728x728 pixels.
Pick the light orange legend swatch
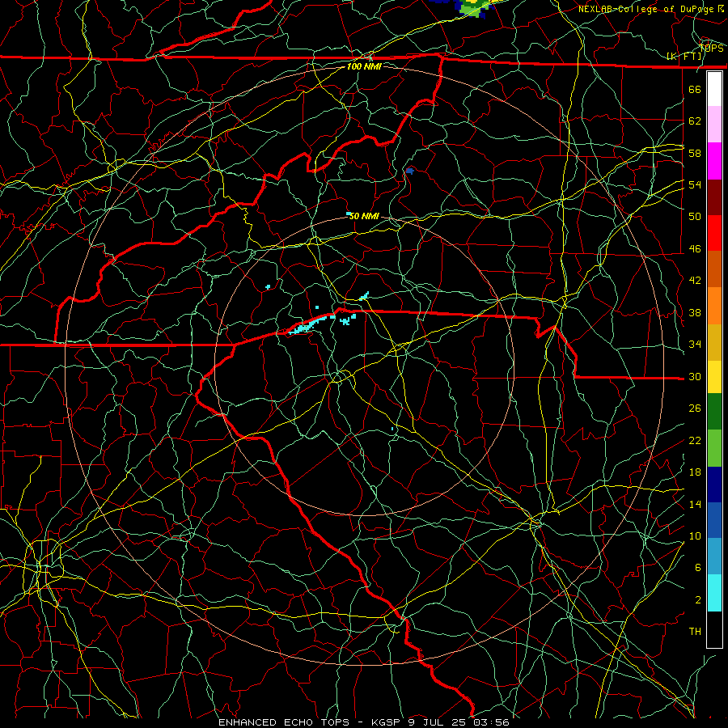coord(714,306)
